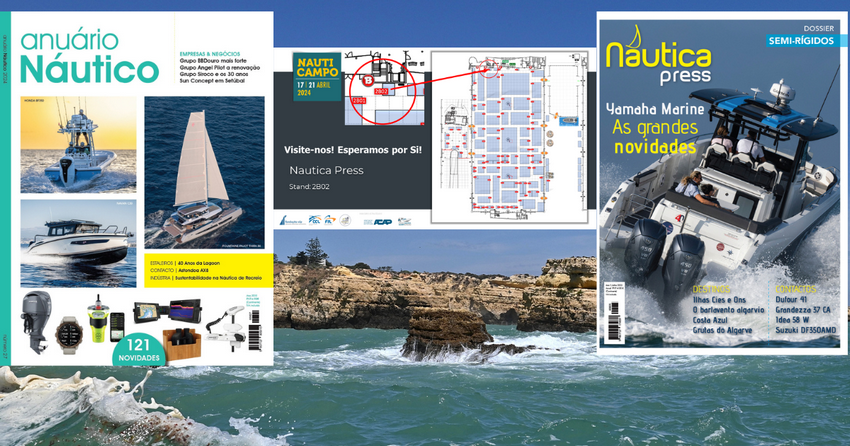The image size is (850, 446).
Task: Click the 'DOSSIER' label on cover
Action: [x=819, y=29]
